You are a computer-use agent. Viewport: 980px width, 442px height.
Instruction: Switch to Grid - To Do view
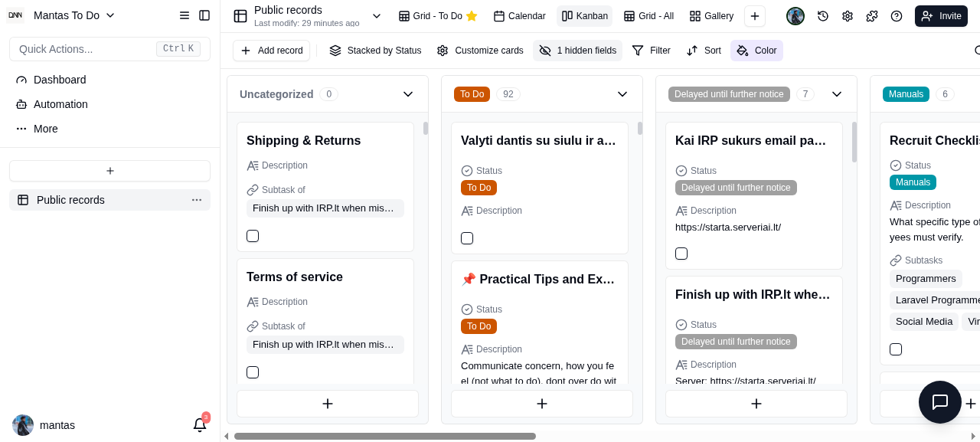pos(438,16)
